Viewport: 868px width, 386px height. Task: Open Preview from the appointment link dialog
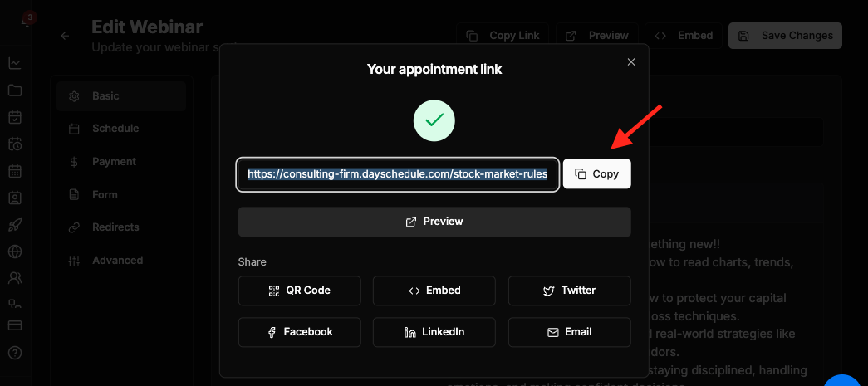pos(434,222)
